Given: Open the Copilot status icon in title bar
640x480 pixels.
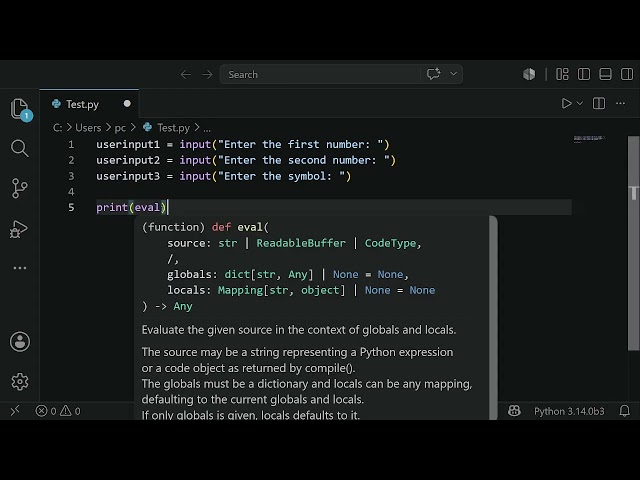Looking at the screenshot, I should [x=529, y=74].
